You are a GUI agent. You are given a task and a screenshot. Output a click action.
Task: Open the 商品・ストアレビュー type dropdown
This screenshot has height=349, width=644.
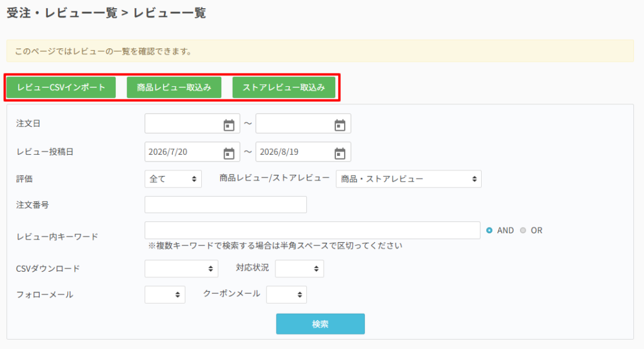(409, 179)
